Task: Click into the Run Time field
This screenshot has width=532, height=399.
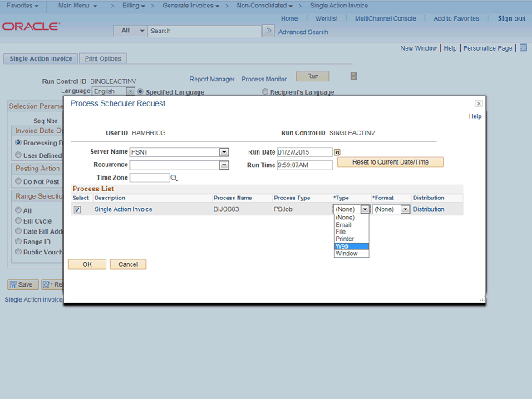Action: 304,165
